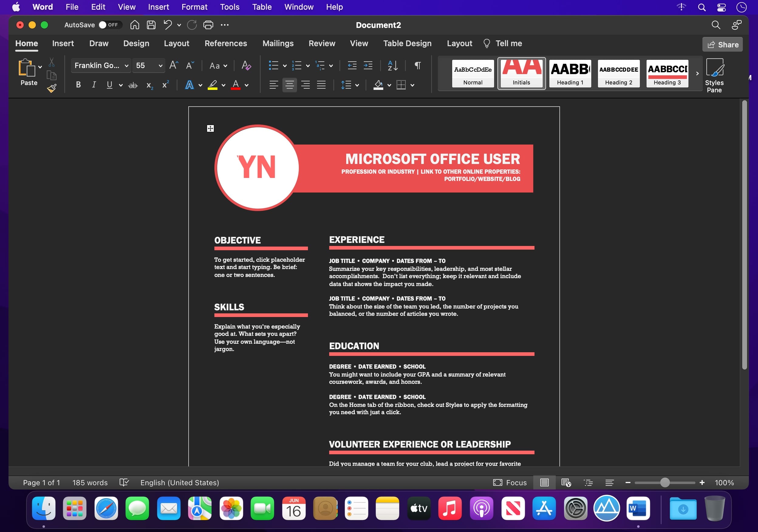Screen dimensions: 758x532
Task: Align text left
Action: [x=273, y=85]
